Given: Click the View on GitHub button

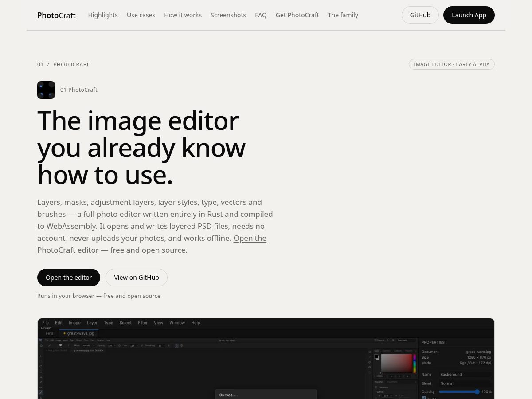Looking at the screenshot, I should [x=136, y=278].
